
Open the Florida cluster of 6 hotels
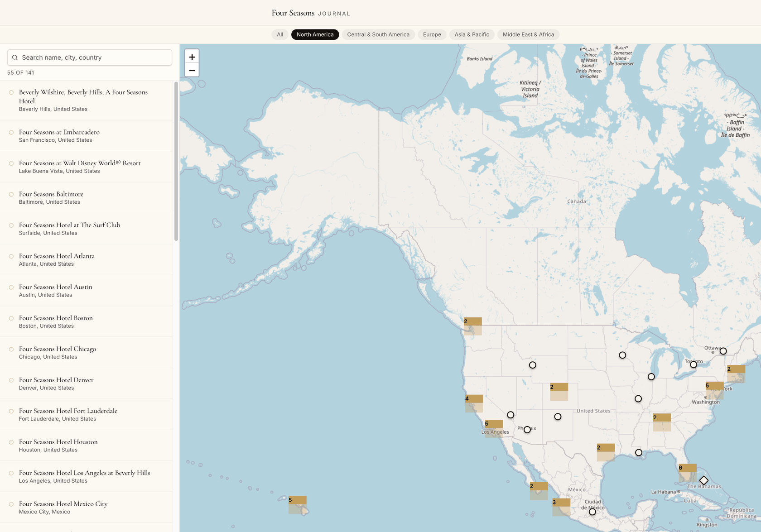coord(688,472)
